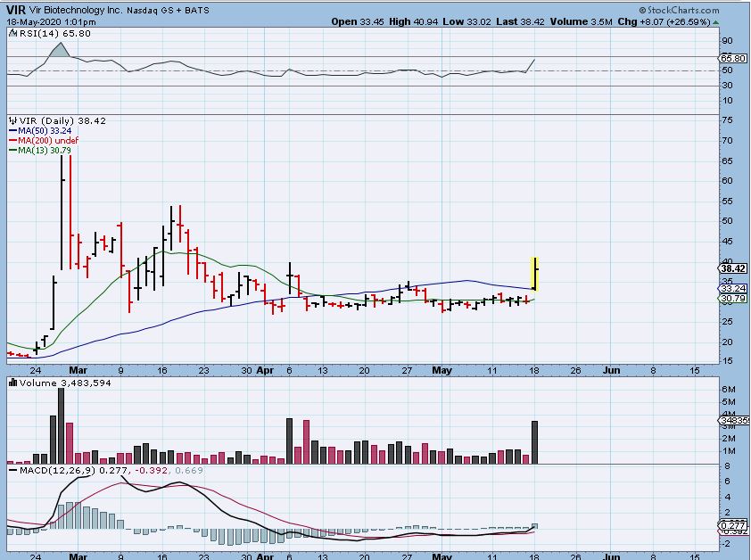The image size is (751, 560).
Task: Click the 'Apr' date label below price chart
Action: (265, 370)
